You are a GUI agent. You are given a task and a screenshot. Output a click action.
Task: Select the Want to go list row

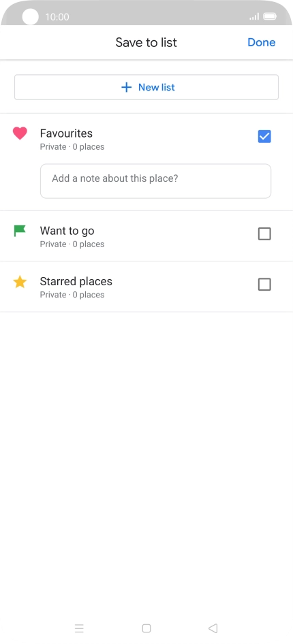tap(146, 236)
